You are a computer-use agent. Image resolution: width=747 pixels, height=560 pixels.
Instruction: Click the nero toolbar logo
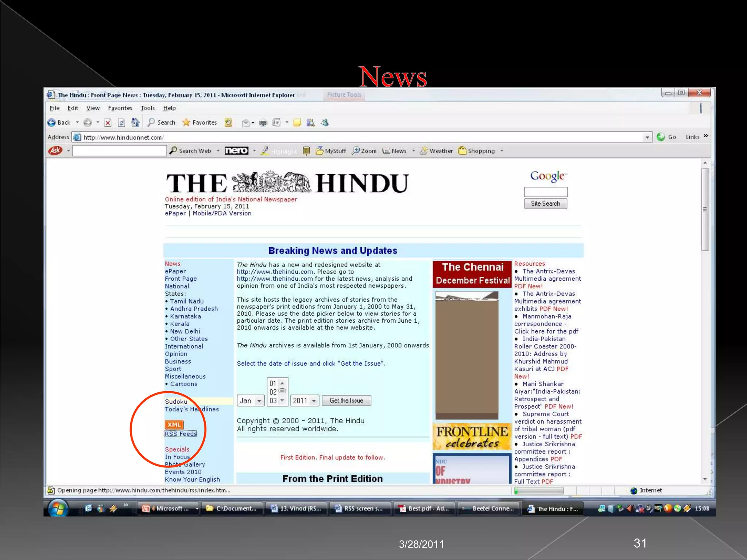[x=236, y=151]
